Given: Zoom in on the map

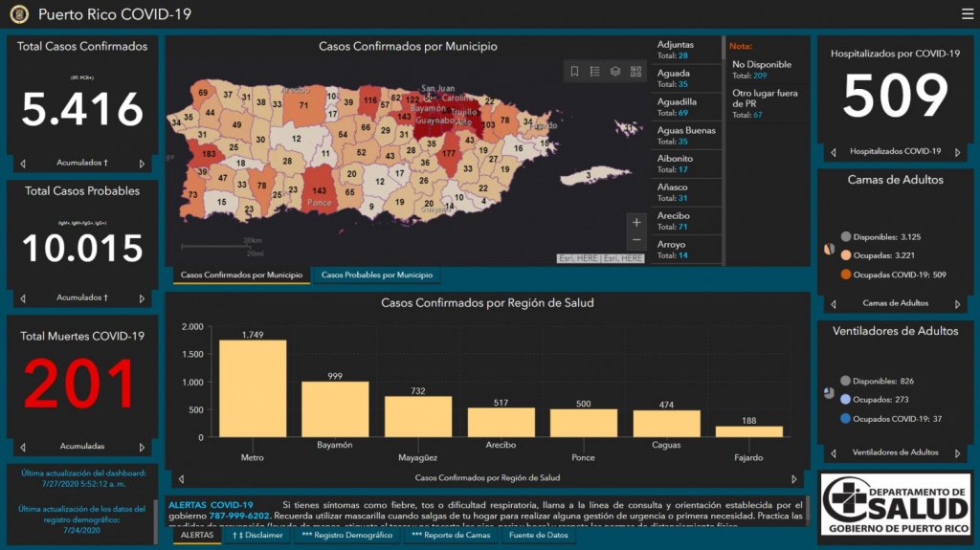Looking at the screenshot, I should [636, 223].
